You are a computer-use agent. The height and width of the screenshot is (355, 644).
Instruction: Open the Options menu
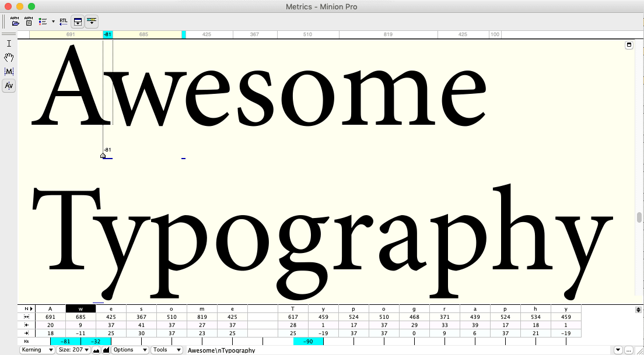(129, 350)
